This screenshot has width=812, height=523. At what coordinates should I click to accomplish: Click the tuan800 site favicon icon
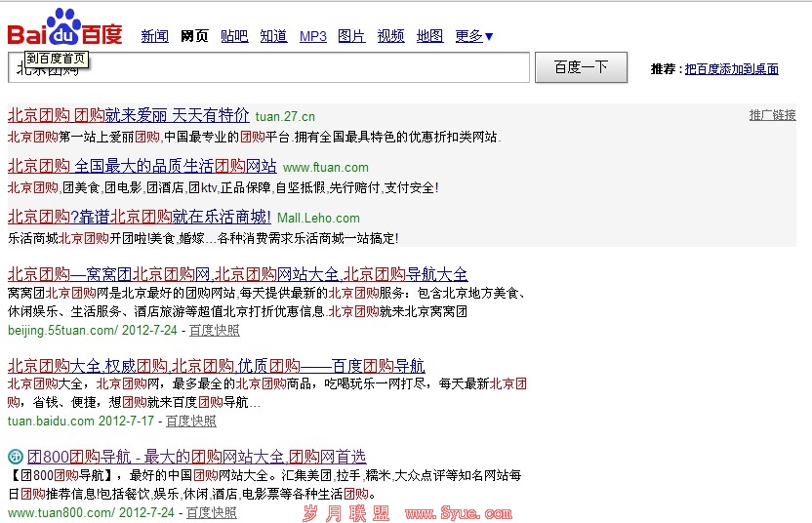[x=16, y=457]
